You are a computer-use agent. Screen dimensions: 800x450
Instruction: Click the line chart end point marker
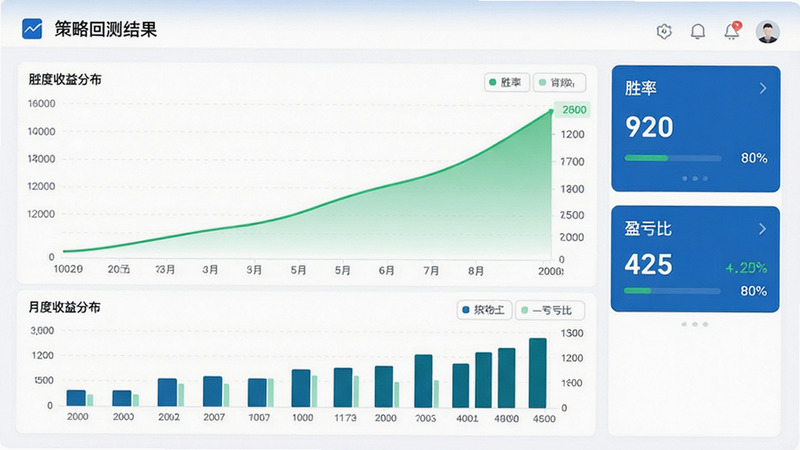(x=551, y=111)
